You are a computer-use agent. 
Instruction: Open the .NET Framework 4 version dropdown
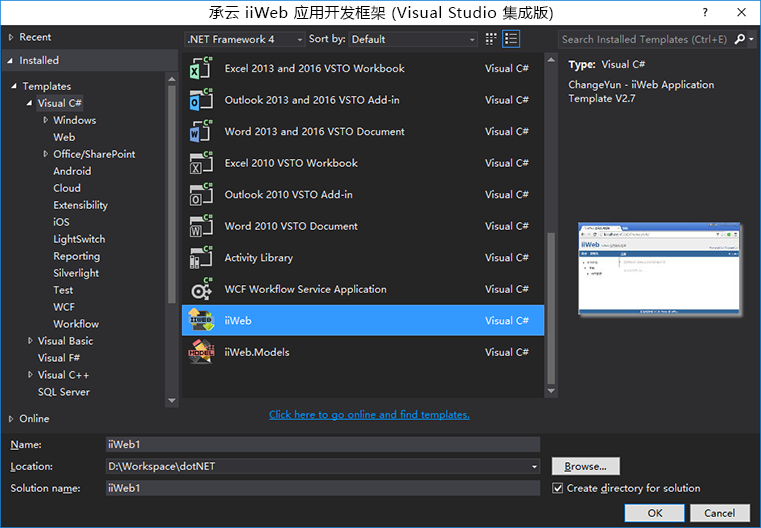coord(245,39)
